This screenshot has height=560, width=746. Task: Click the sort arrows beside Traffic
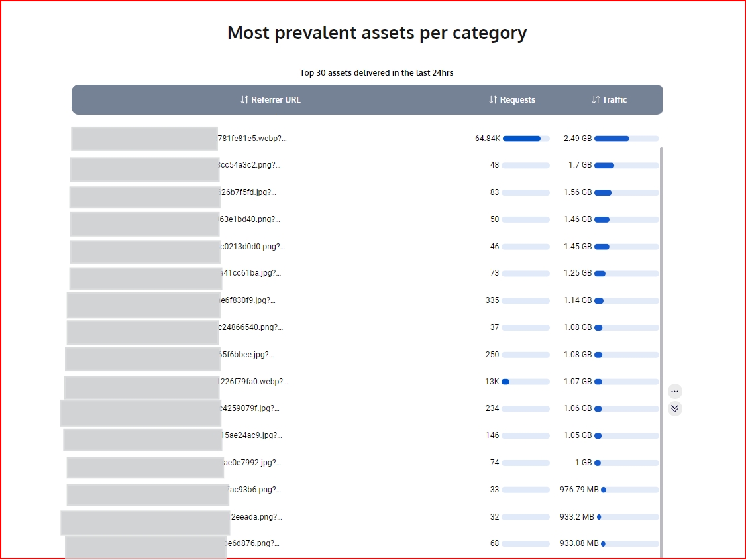point(596,100)
